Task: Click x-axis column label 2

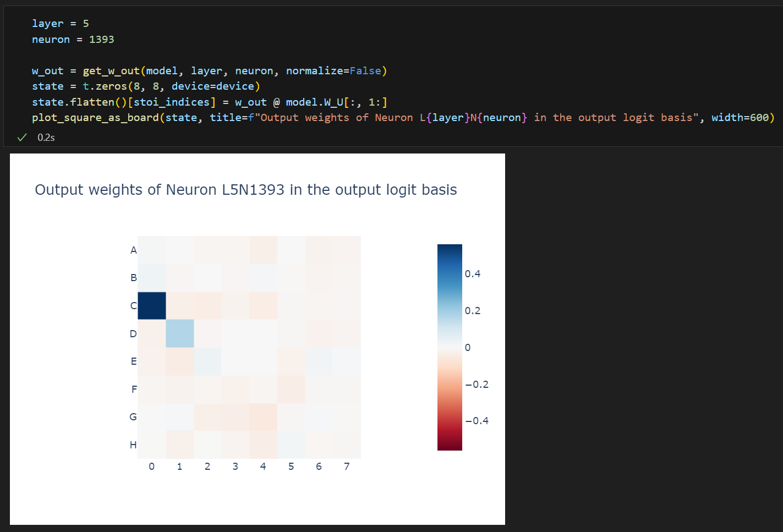Action: (207, 467)
